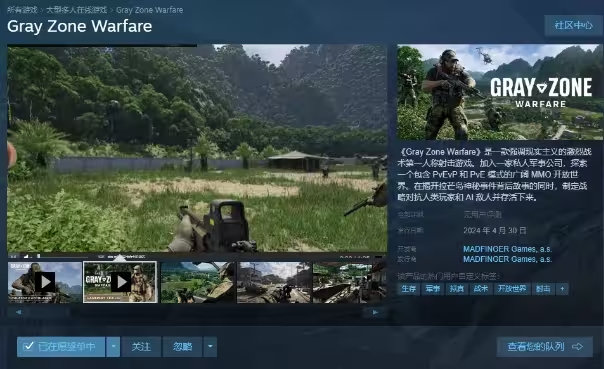
Task: Select the 生存 tag
Action: click(x=409, y=289)
